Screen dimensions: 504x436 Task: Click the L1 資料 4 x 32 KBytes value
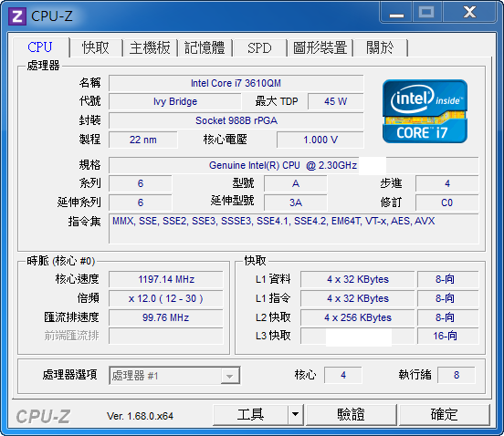coord(357,279)
